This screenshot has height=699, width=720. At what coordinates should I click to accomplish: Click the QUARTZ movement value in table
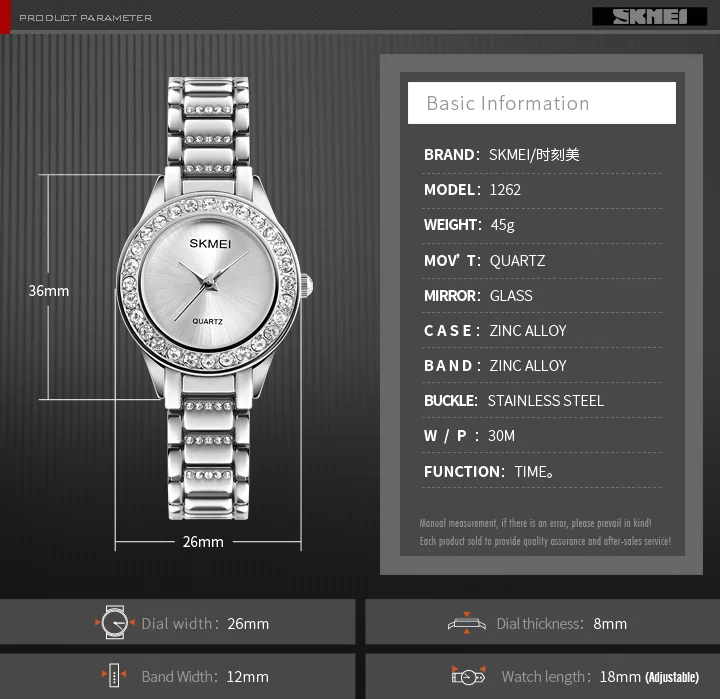(518, 261)
